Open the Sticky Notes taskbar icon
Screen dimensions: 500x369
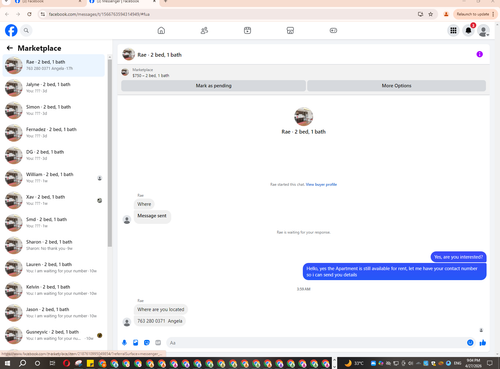[x=90, y=363]
